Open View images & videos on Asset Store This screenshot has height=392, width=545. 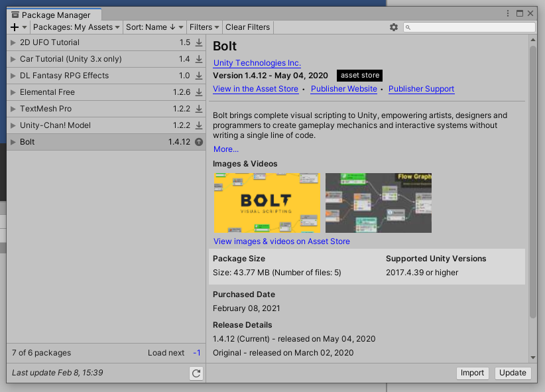click(x=282, y=241)
